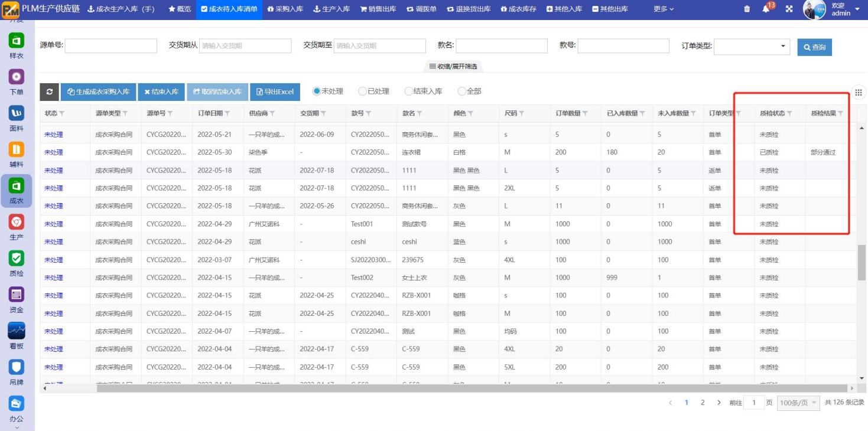Click the 取消结束入库 button

217,92
